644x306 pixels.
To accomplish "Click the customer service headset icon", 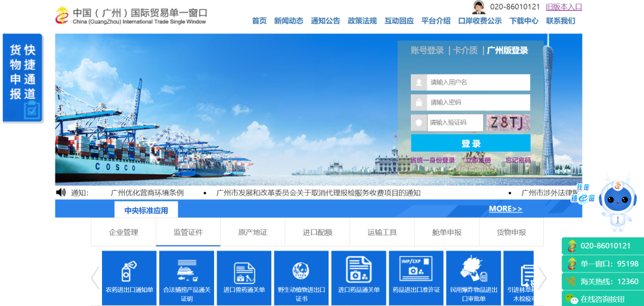I will coord(478,7).
